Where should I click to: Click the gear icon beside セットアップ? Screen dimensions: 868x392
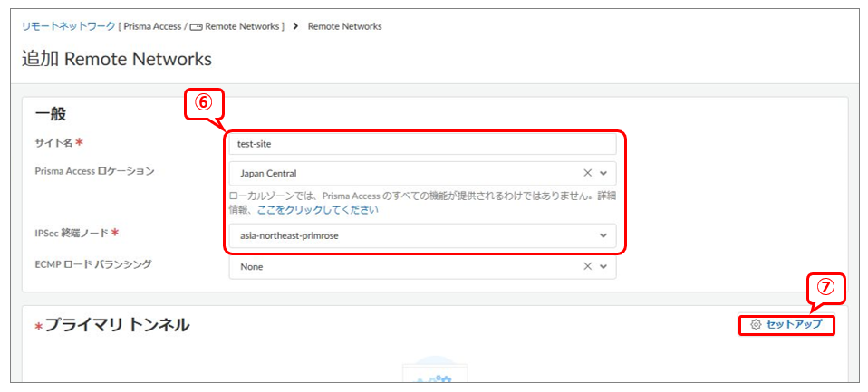pos(756,324)
